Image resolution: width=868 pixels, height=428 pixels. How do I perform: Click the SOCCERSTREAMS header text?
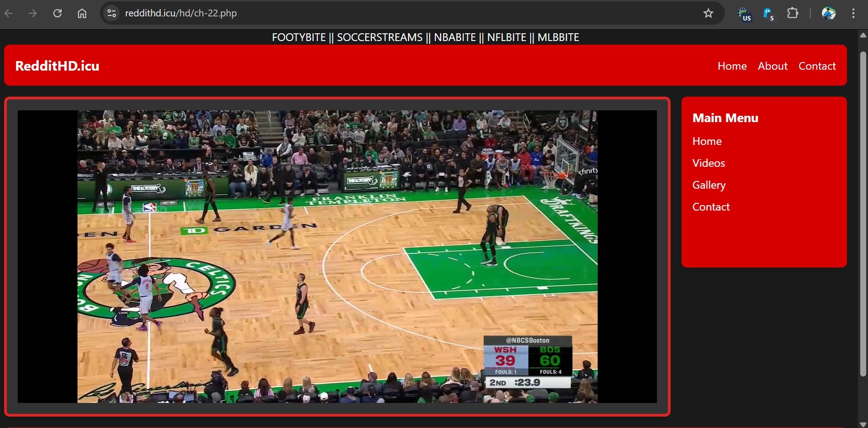[x=380, y=37]
